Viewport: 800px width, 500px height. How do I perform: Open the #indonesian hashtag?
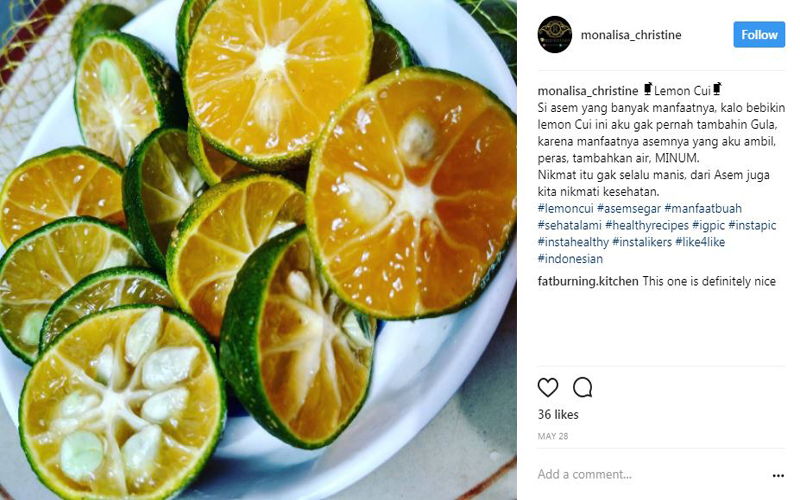[x=570, y=259]
